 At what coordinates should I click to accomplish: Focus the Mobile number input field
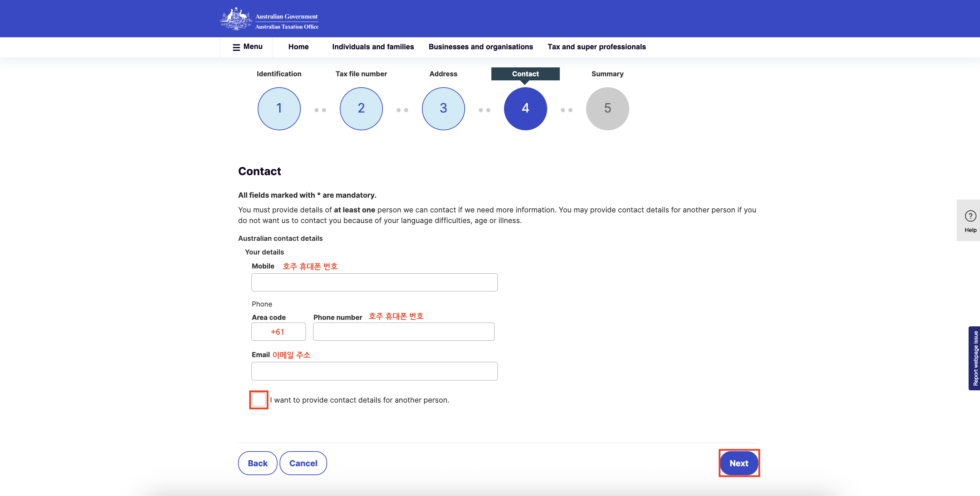click(x=374, y=282)
